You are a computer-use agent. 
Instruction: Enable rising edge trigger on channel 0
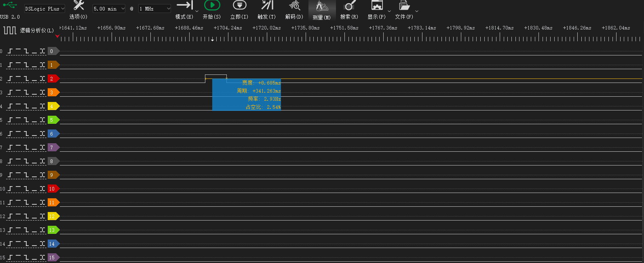(x=10, y=51)
